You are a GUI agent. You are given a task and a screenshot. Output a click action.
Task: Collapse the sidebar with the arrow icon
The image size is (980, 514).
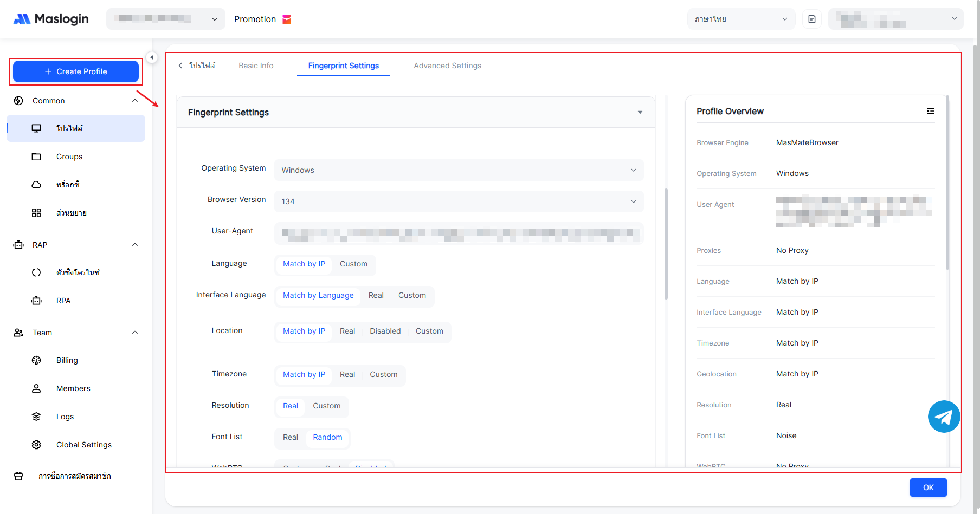pos(152,57)
